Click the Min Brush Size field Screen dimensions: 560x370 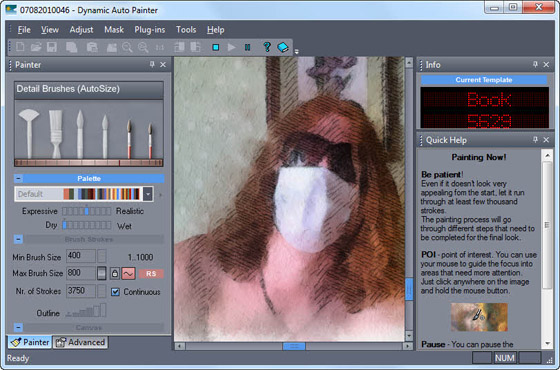point(81,256)
